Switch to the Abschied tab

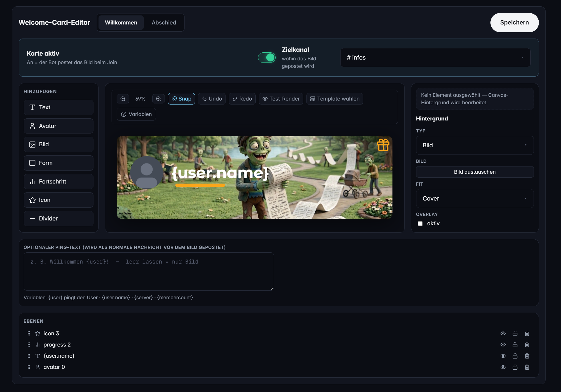coord(164,23)
